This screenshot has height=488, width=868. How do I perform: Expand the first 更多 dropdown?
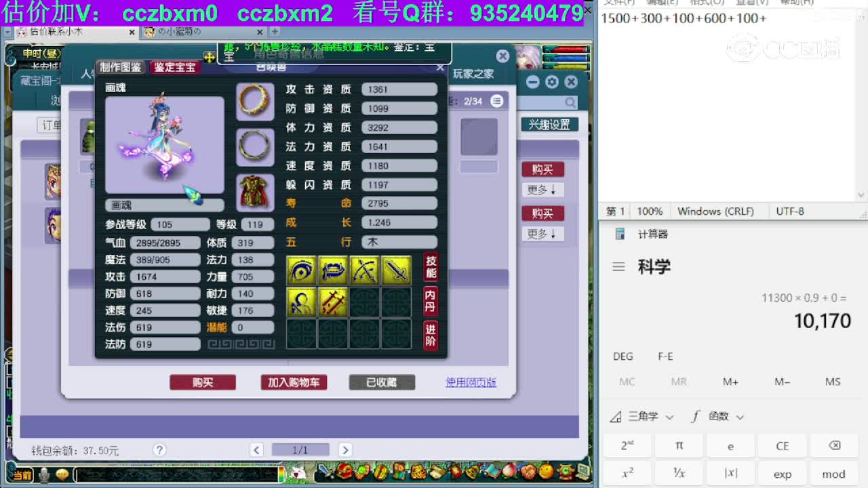click(542, 190)
